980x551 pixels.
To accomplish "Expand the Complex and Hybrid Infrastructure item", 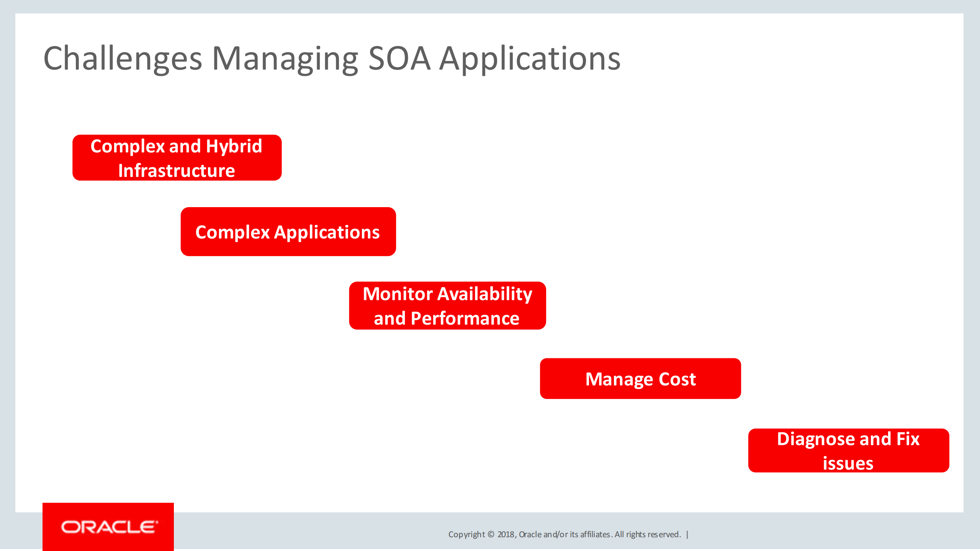I will 176,157.
